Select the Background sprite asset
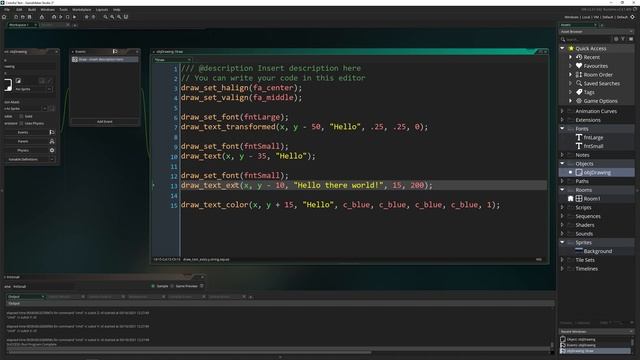The image size is (640, 360). point(598,251)
